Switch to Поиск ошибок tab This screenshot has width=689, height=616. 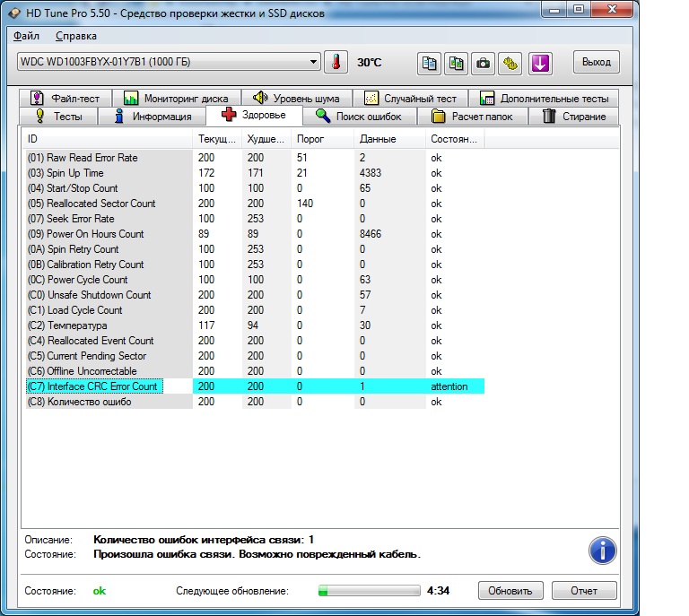coord(359,117)
